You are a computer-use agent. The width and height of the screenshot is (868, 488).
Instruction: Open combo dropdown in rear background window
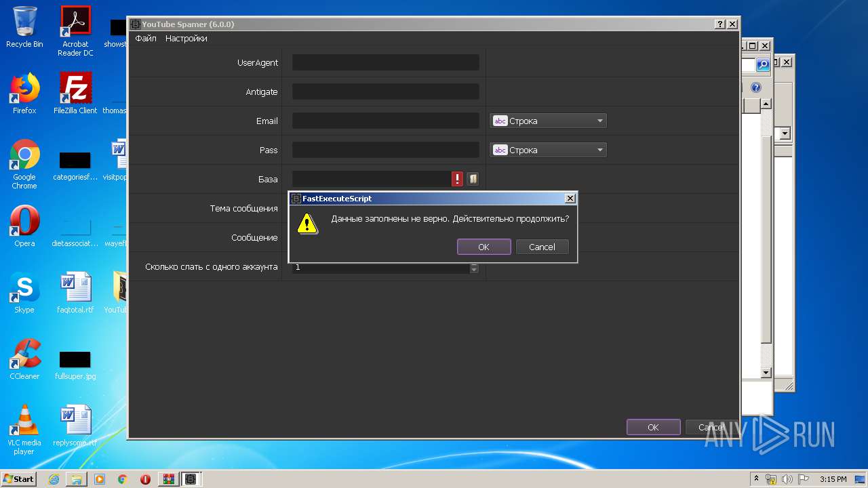click(x=785, y=134)
